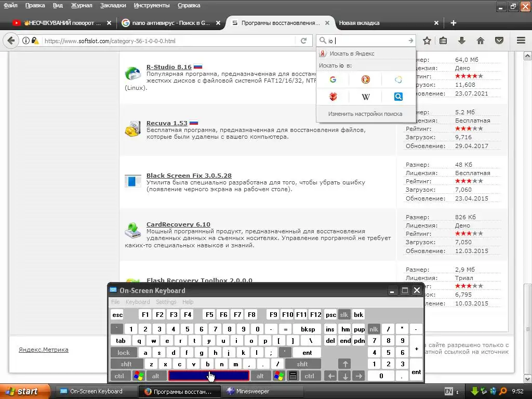Click the insecure lock warning icon
The image size is (532, 399).
35,41
